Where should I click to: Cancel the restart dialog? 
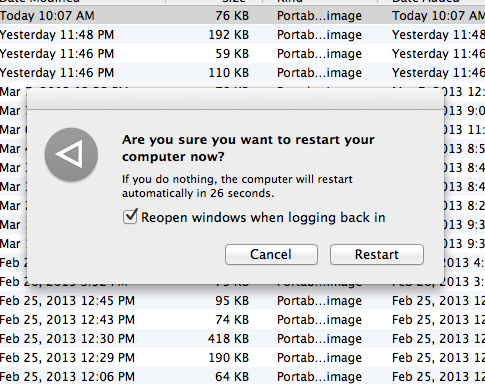click(x=271, y=255)
